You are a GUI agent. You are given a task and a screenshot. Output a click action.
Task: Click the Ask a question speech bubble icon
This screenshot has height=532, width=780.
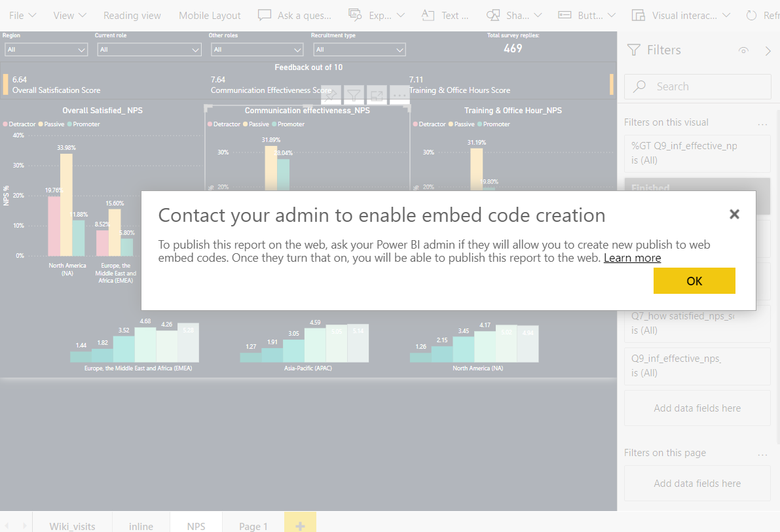click(265, 16)
